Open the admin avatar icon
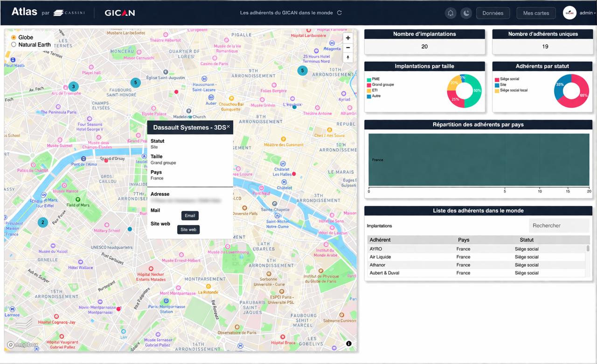 (569, 13)
